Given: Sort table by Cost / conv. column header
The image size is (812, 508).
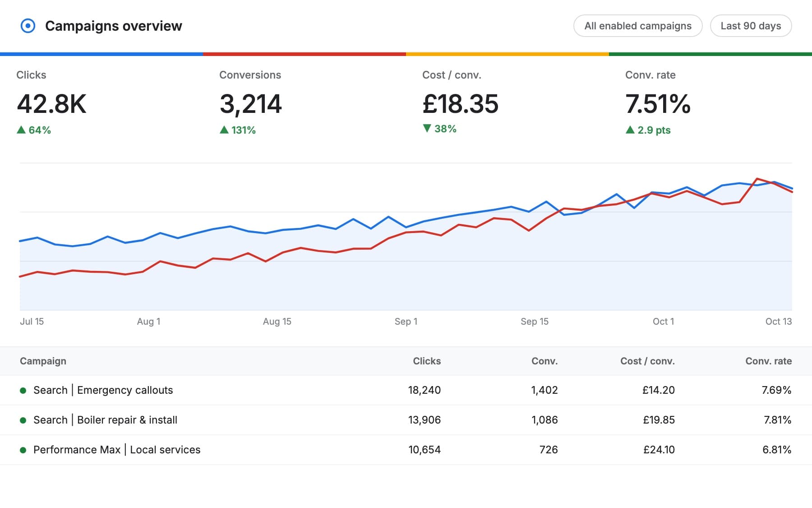Looking at the screenshot, I should point(647,361).
